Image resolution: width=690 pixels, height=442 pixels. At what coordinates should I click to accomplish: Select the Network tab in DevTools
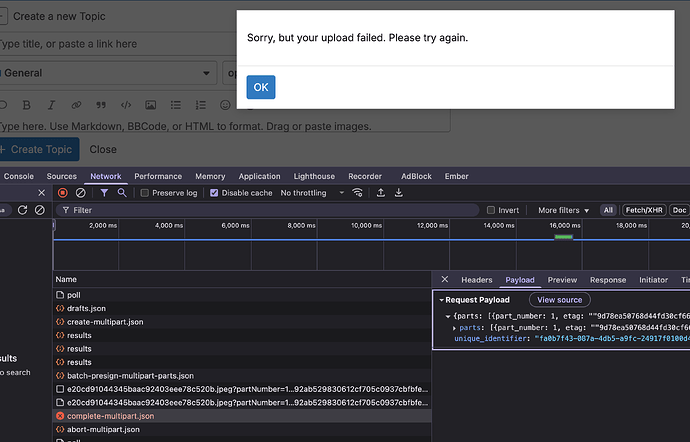(106, 176)
